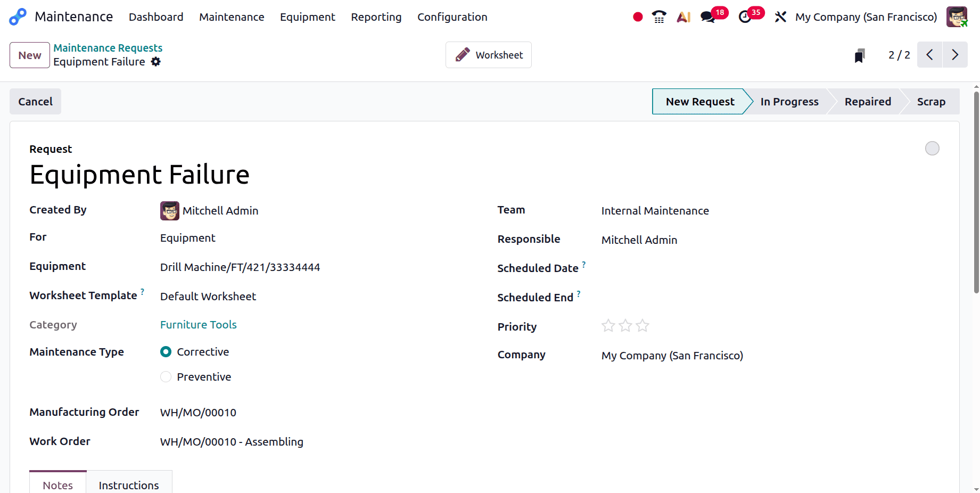This screenshot has height=493, width=980.
Task: Click the Worksheet Template help question mark
Action: pyautogui.click(x=143, y=292)
